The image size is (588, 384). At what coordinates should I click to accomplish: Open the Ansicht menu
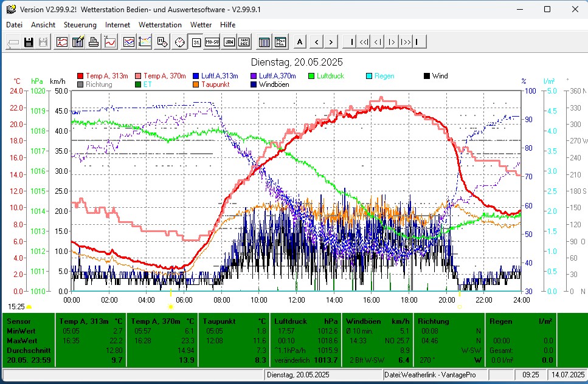click(x=43, y=25)
